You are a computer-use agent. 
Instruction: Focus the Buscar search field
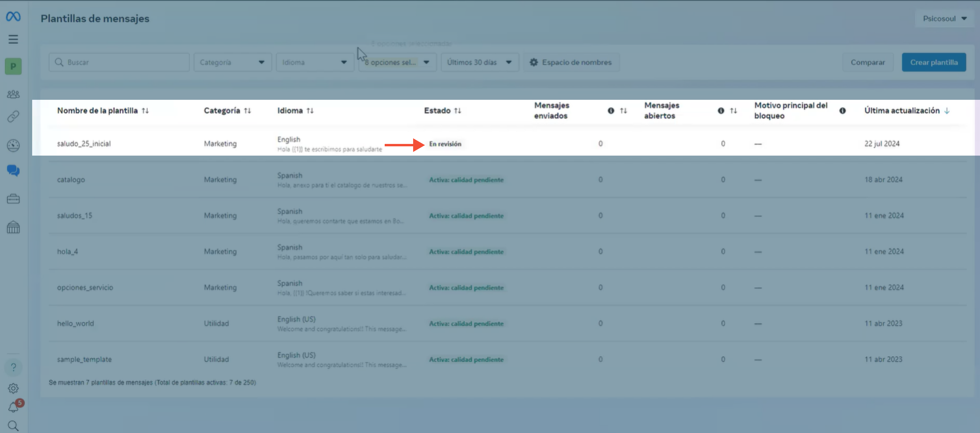pyautogui.click(x=119, y=62)
